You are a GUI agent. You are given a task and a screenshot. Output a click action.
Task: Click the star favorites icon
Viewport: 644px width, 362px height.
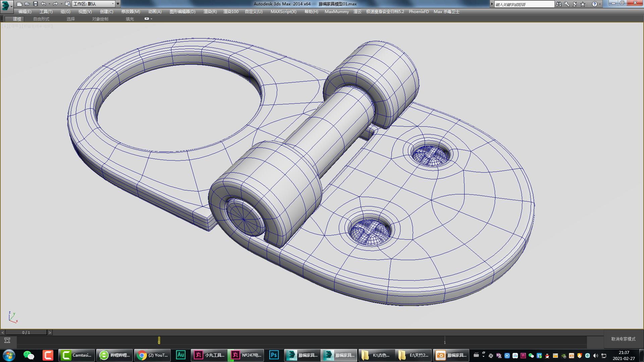tap(583, 4)
